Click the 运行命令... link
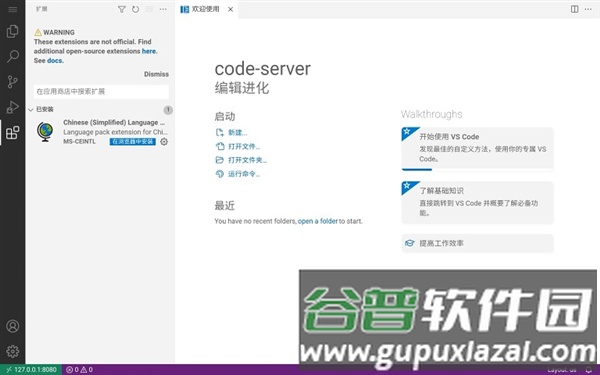The width and height of the screenshot is (600, 375). (x=244, y=174)
